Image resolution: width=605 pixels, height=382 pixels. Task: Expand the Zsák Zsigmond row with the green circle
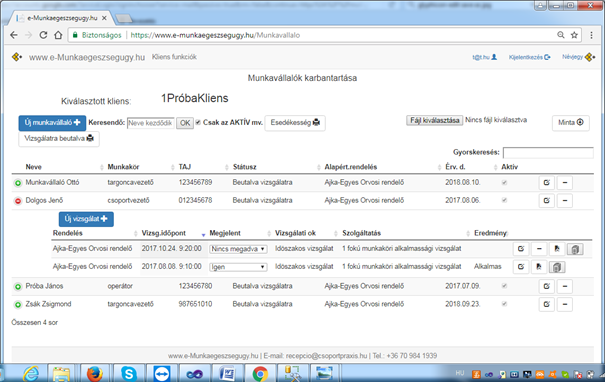18,305
